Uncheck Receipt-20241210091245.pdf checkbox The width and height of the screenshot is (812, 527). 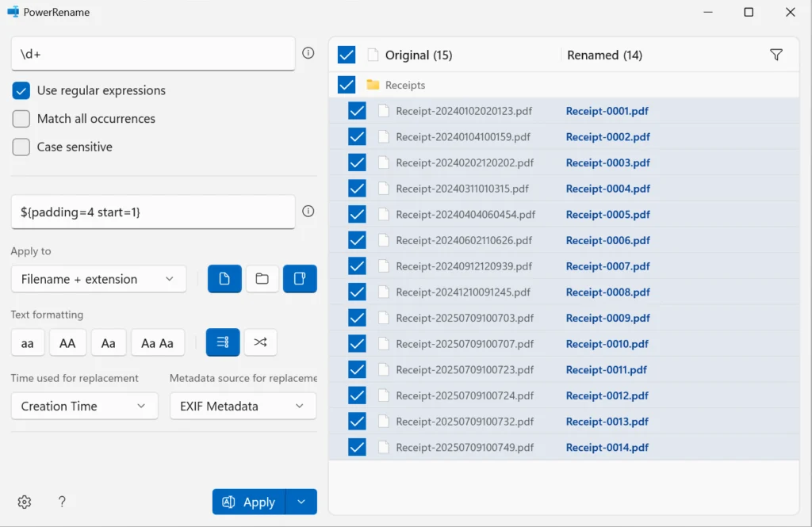point(357,292)
